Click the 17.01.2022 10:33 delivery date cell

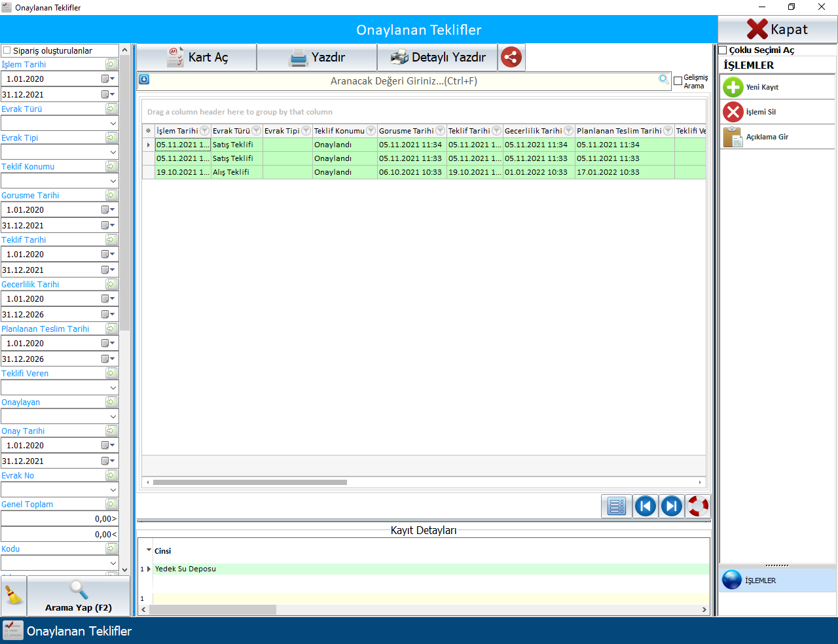tap(625, 172)
